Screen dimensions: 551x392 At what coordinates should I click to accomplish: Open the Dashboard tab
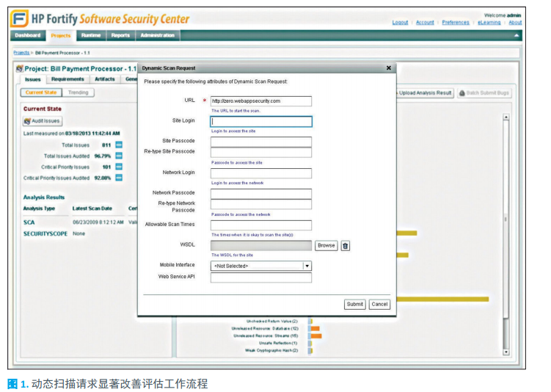pos(28,35)
